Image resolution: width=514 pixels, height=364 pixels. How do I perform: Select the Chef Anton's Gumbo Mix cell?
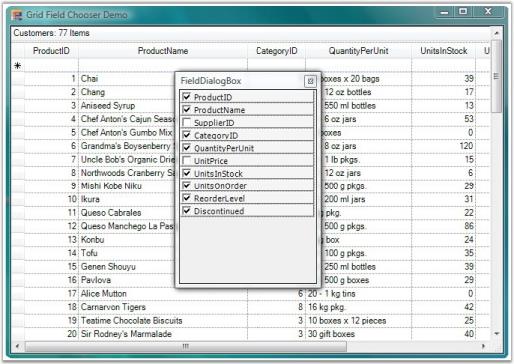pyautogui.click(x=127, y=133)
